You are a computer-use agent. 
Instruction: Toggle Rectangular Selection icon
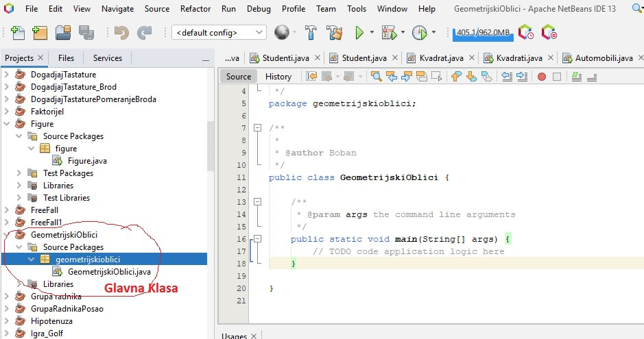tap(437, 76)
